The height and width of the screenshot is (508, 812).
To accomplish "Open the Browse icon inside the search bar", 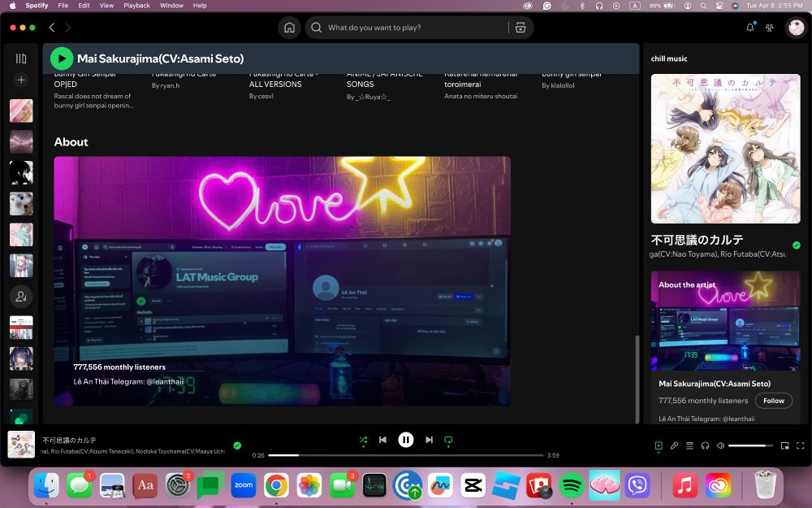I will tap(520, 28).
